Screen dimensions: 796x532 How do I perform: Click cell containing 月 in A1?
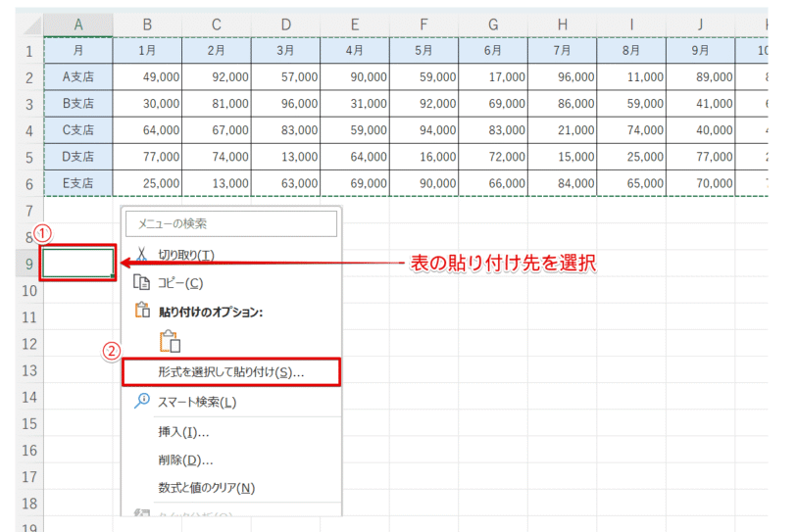coord(78,51)
